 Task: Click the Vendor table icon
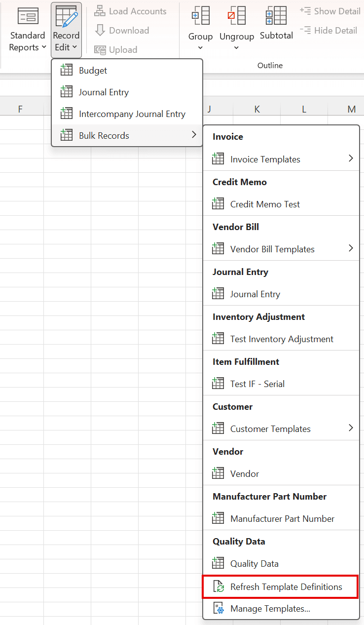point(218,473)
